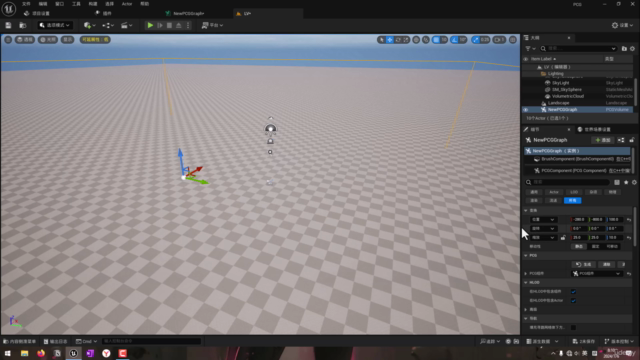Open the Lit view mode button
640x360 pixels.
48,40
